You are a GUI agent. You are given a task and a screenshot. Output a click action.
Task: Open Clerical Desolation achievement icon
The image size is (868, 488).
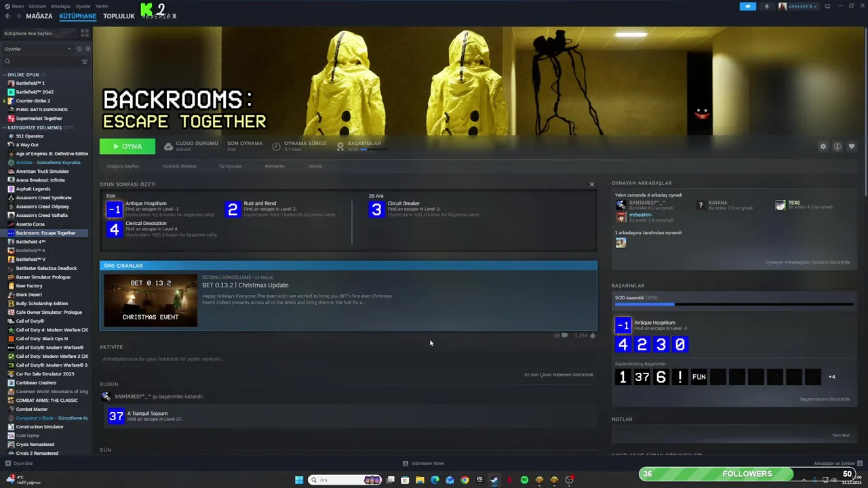115,229
